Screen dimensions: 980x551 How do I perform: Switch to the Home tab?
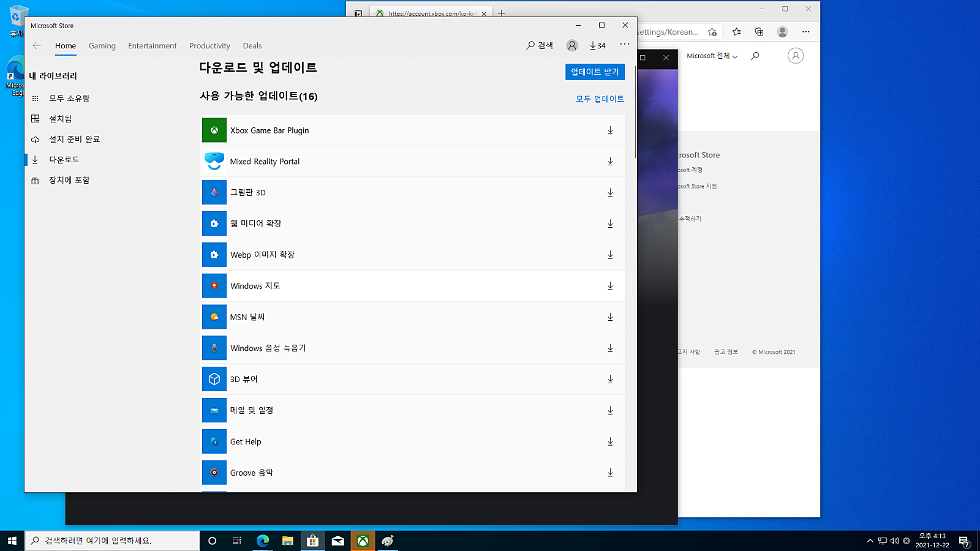[x=66, y=46]
